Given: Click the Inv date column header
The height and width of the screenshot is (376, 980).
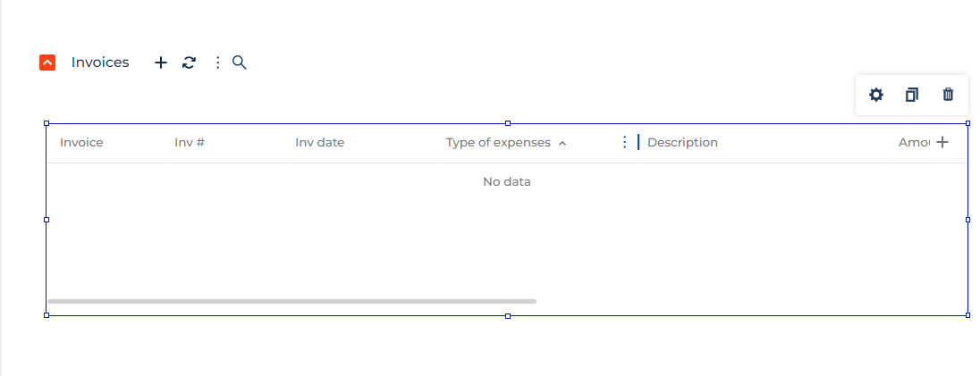Looking at the screenshot, I should click(319, 142).
